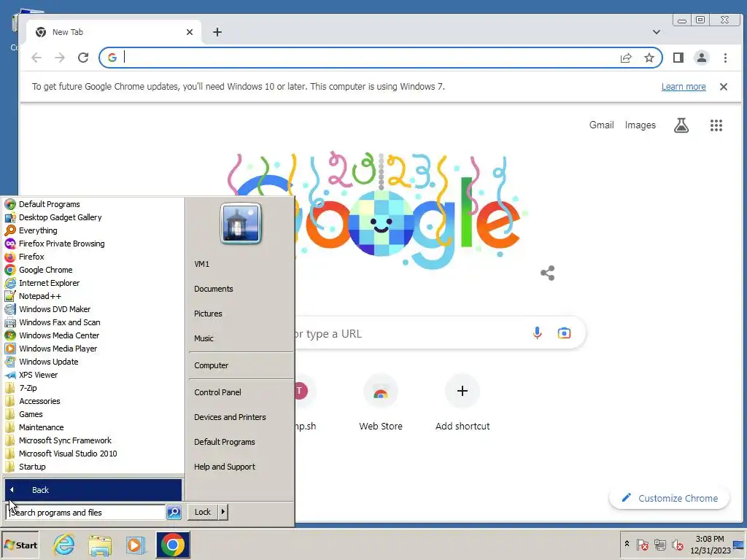Expand the 7-Zip folder
Viewport: 747px width, 560px height.
(28, 388)
